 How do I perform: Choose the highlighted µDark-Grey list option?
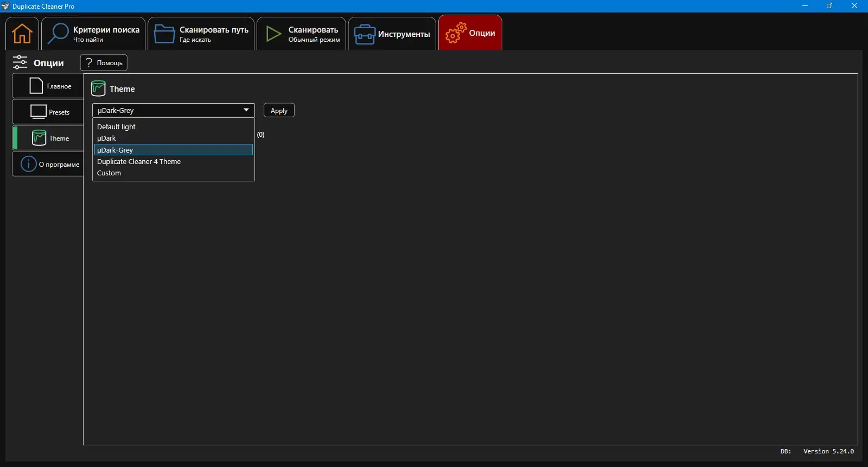tap(174, 150)
